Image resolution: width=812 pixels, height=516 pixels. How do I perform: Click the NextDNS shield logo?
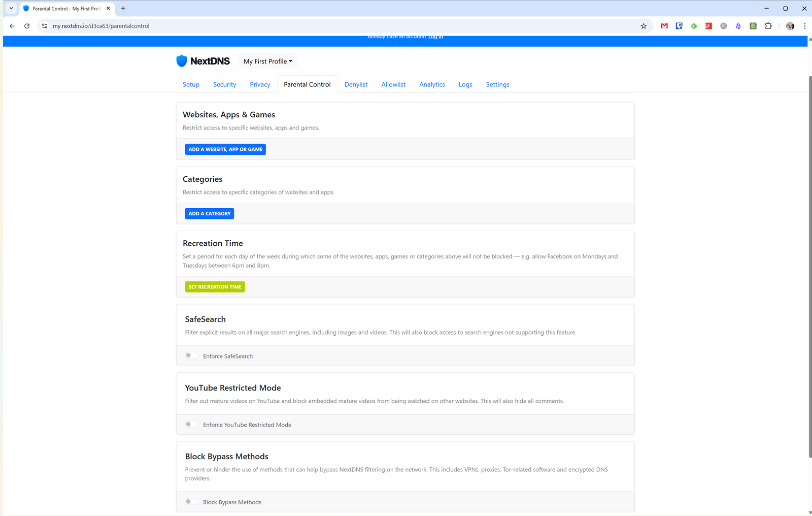[x=181, y=61]
